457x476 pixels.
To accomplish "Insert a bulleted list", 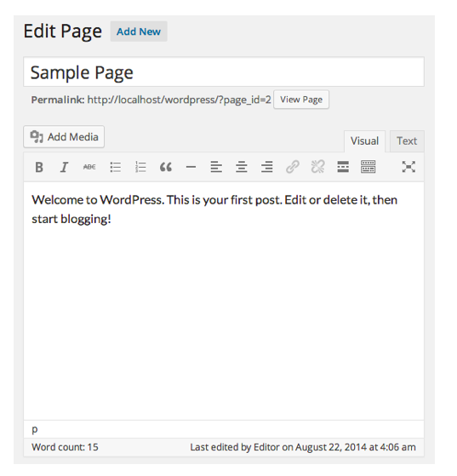I will click(115, 167).
